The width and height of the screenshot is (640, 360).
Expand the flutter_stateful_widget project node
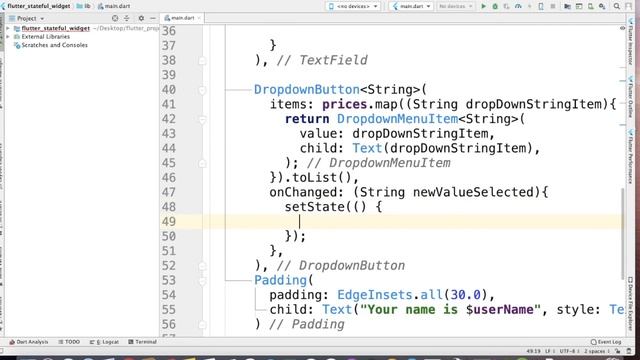click(x=8, y=28)
